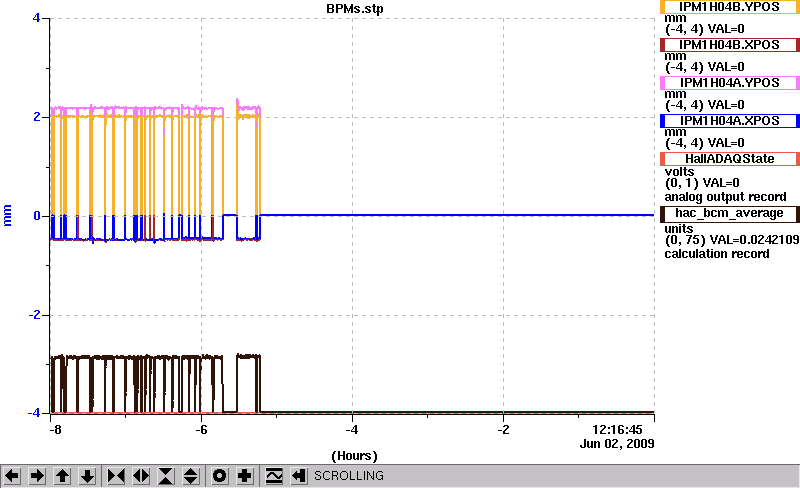
Task: Click the circle auto-scale icon
Action: click(x=219, y=476)
